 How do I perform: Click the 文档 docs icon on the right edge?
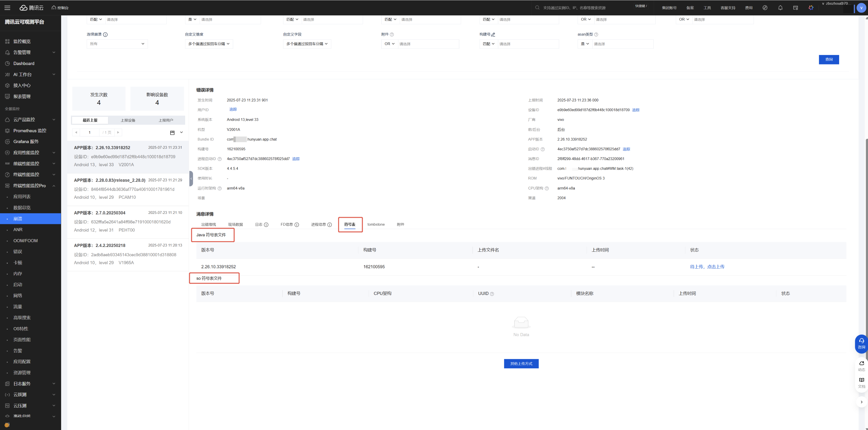861,383
